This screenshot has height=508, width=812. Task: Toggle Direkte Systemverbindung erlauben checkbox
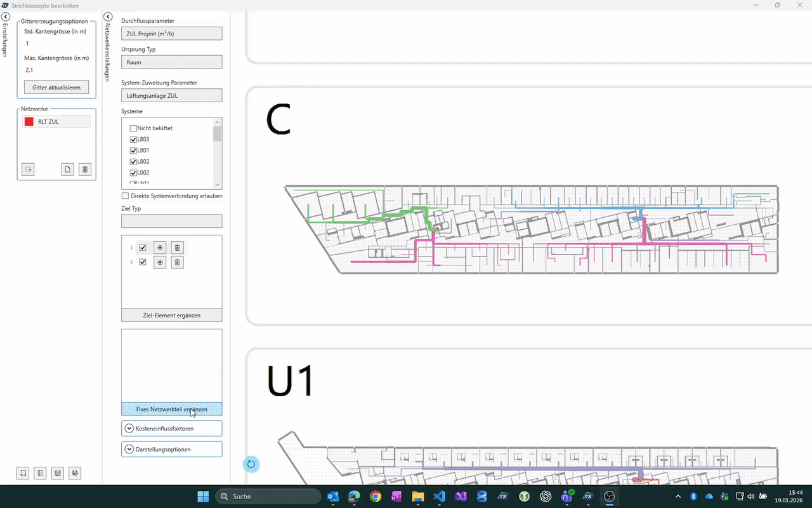[x=125, y=196]
